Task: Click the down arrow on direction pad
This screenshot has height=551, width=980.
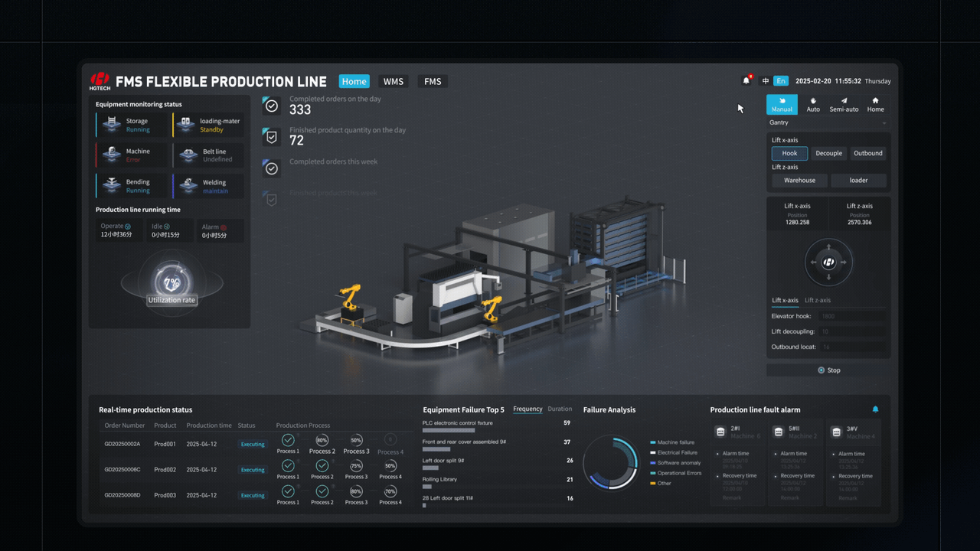Action: coord(828,278)
